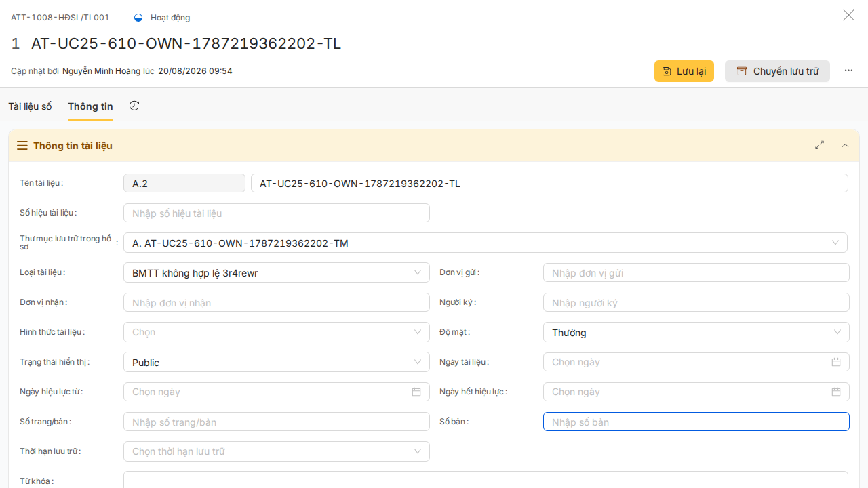Viewport: 868px width, 488px height.
Task: Click the A.2 prefix field
Action: click(x=184, y=183)
